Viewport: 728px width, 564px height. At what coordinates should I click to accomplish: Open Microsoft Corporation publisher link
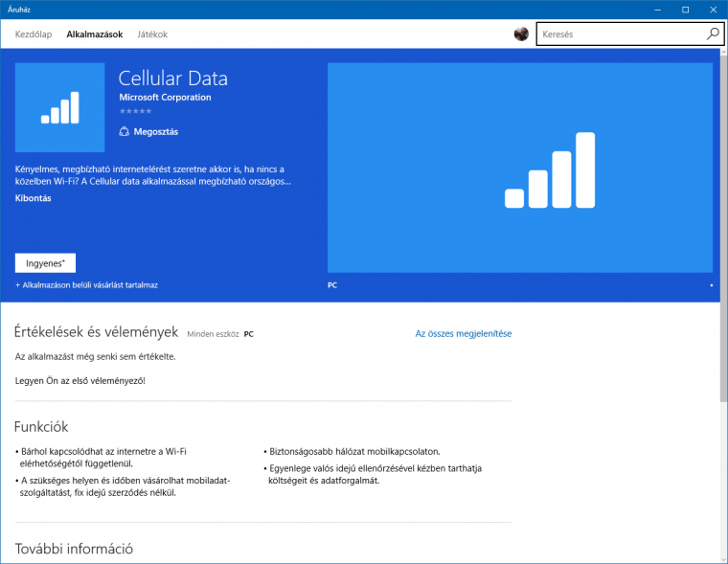point(165,98)
